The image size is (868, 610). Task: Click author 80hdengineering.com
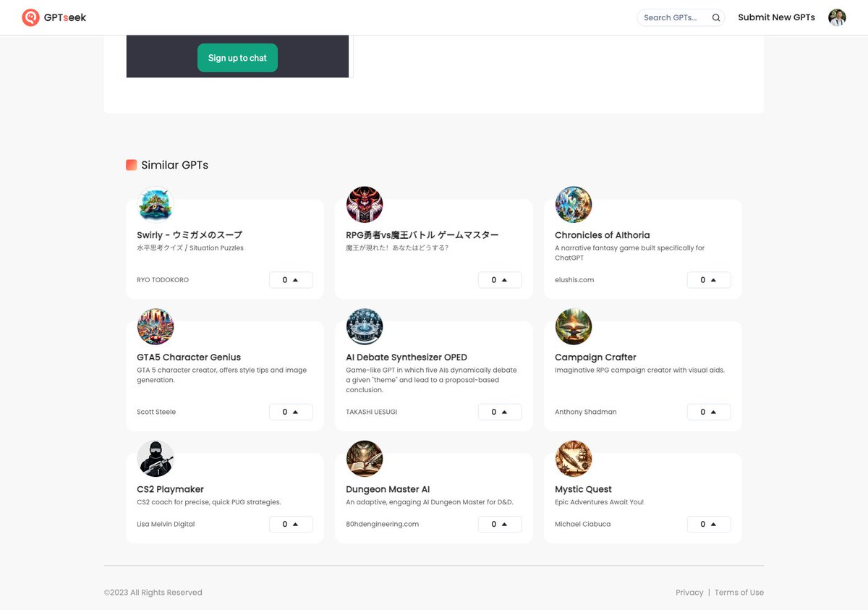pos(383,524)
